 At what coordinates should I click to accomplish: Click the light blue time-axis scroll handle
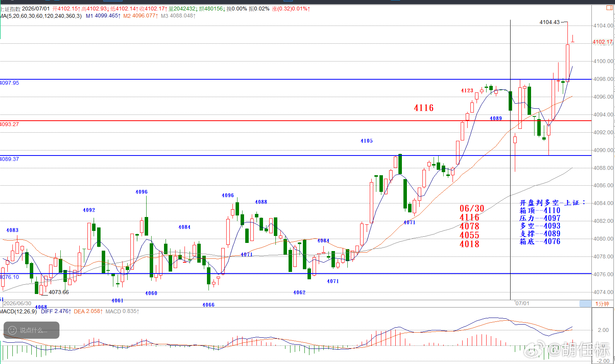coord(585,304)
